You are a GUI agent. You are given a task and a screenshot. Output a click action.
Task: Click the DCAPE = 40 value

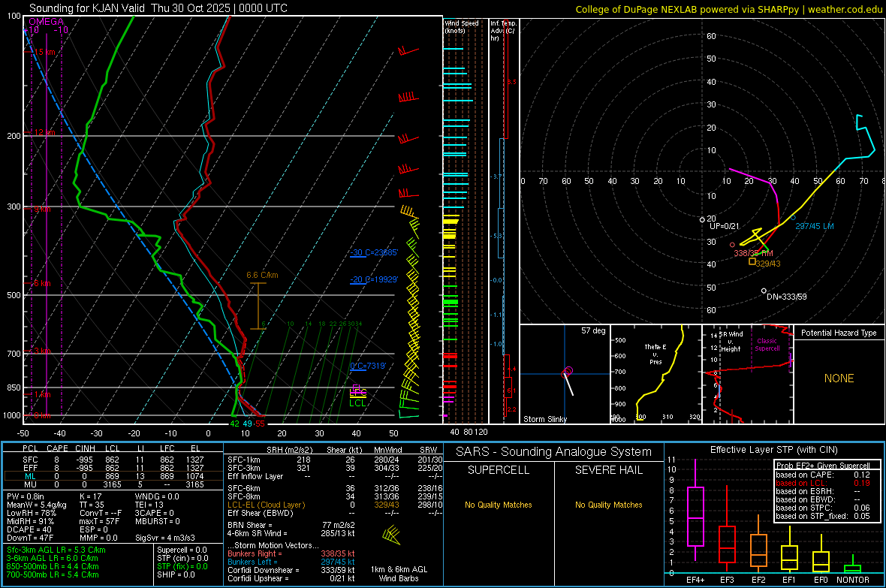(29, 529)
